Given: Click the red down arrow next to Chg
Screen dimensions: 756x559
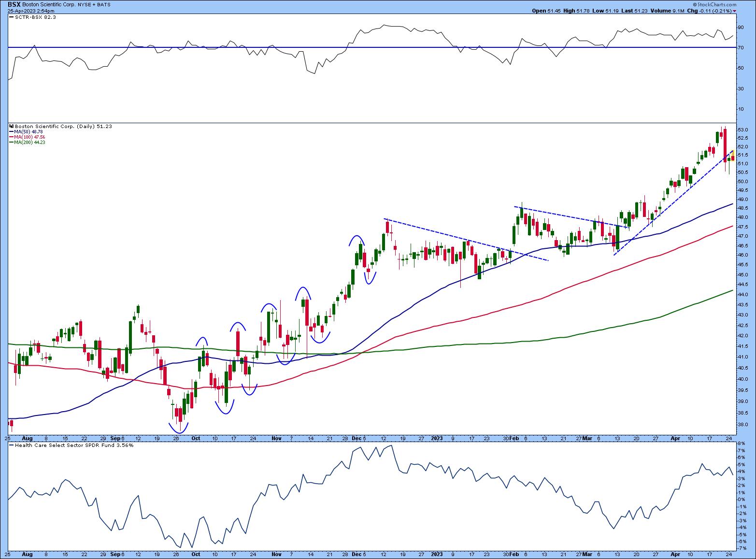Looking at the screenshot, I should click(735, 11).
